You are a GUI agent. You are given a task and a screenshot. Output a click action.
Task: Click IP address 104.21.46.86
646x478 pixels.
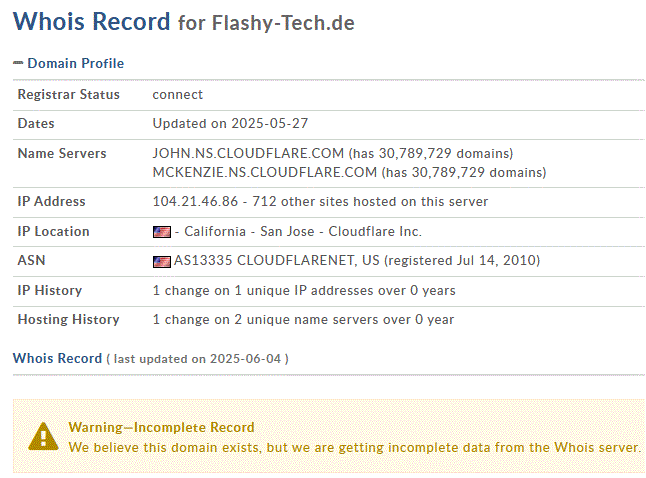(x=196, y=202)
